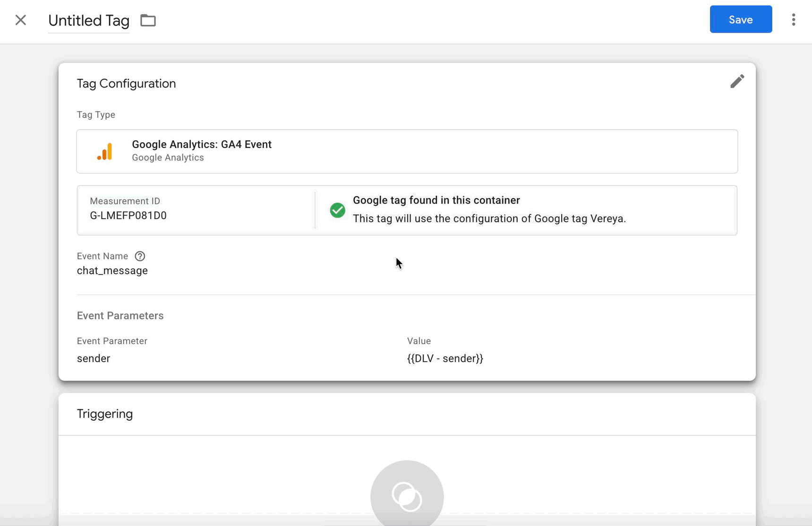Click the Triggering section heading
Viewport: 812px width, 526px height.
pyautogui.click(x=105, y=414)
